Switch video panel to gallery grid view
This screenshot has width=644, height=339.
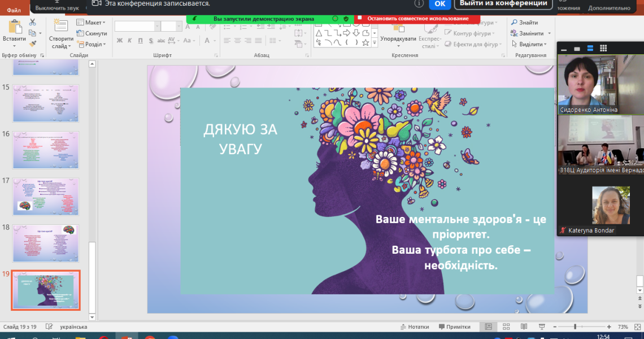(603, 49)
